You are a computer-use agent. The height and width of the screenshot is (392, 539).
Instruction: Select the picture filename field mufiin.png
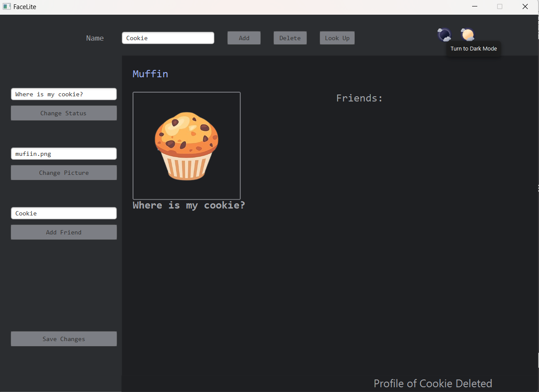tap(63, 154)
